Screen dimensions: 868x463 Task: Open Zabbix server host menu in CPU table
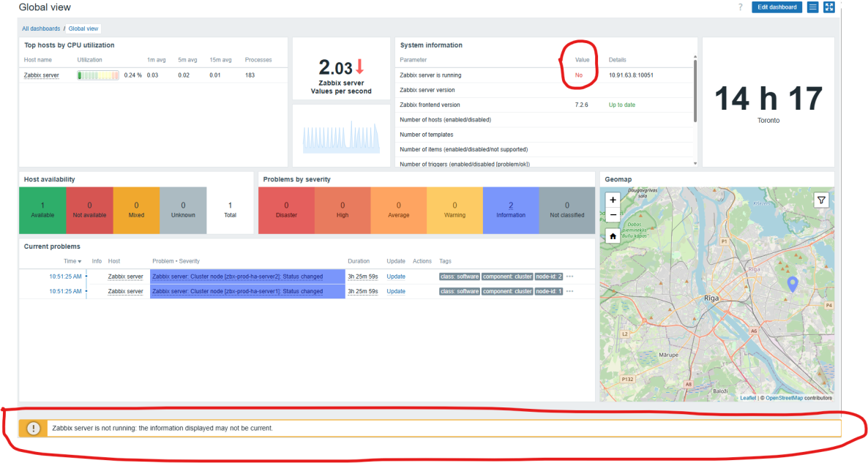point(42,75)
